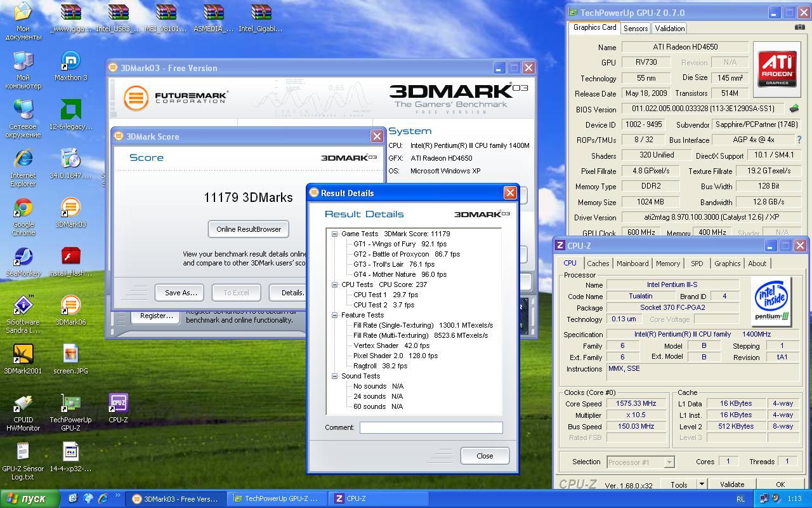This screenshot has width=812, height=508.
Task: Switch to CPU-Z taskbar button
Action: pyautogui.click(x=377, y=498)
